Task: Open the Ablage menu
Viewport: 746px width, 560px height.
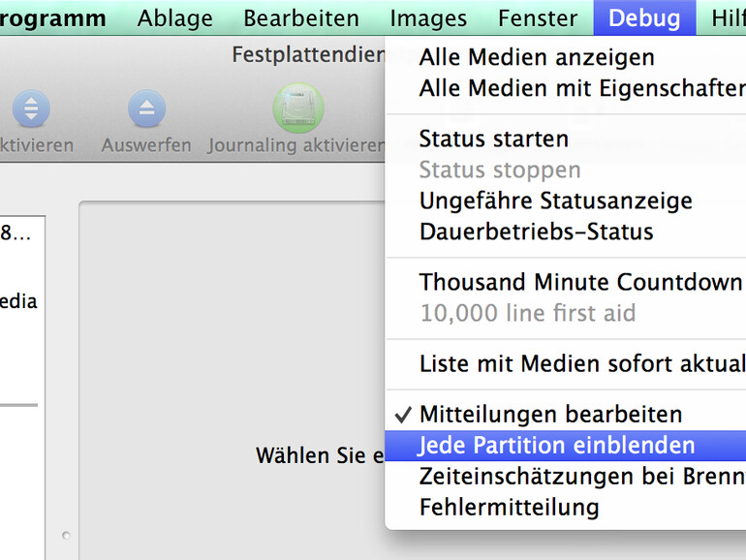Action: (175, 18)
